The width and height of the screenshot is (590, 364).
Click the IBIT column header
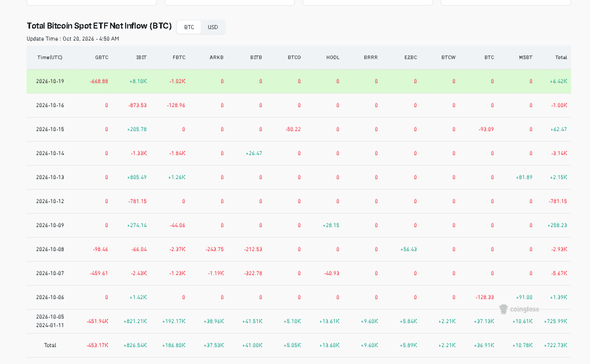click(142, 57)
